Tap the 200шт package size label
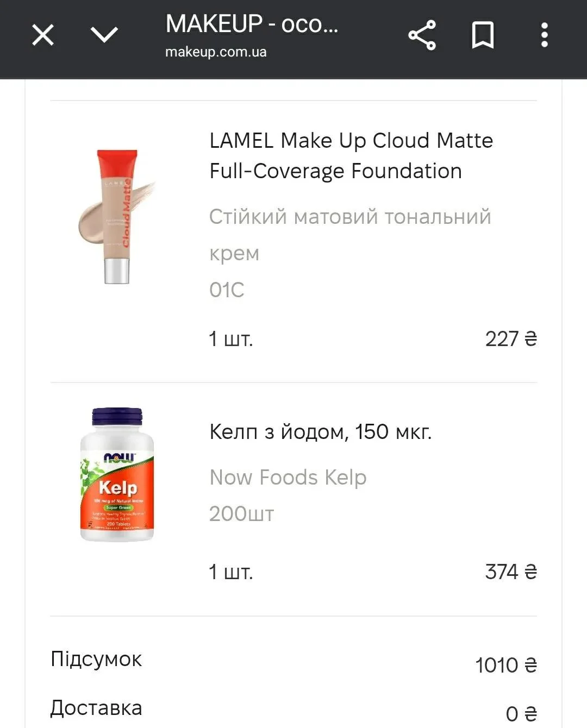This screenshot has width=587, height=728. coord(241,514)
